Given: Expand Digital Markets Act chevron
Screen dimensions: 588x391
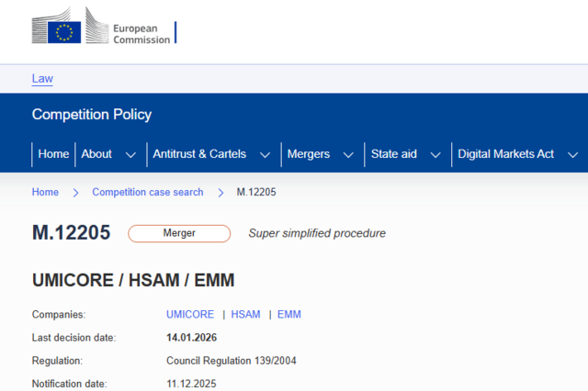Looking at the screenshot, I should click(x=572, y=155).
